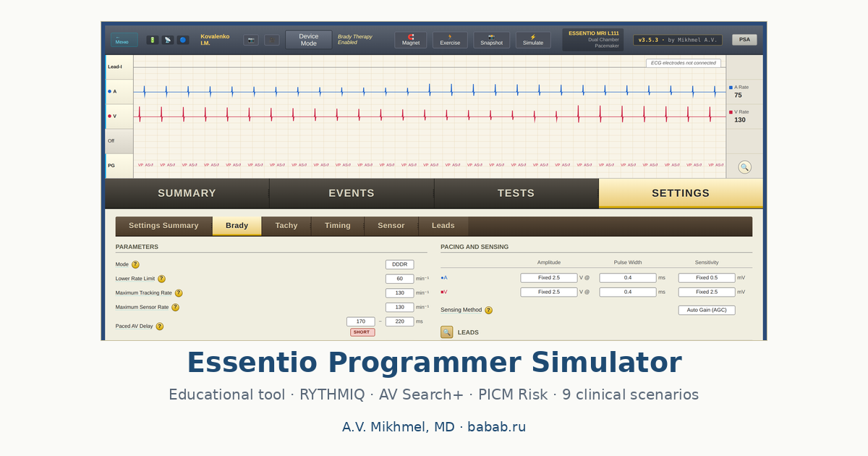Image resolution: width=868 pixels, height=456 pixels.
Task: Click the ECG electrodes not connected notice
Action: point(684,63)
